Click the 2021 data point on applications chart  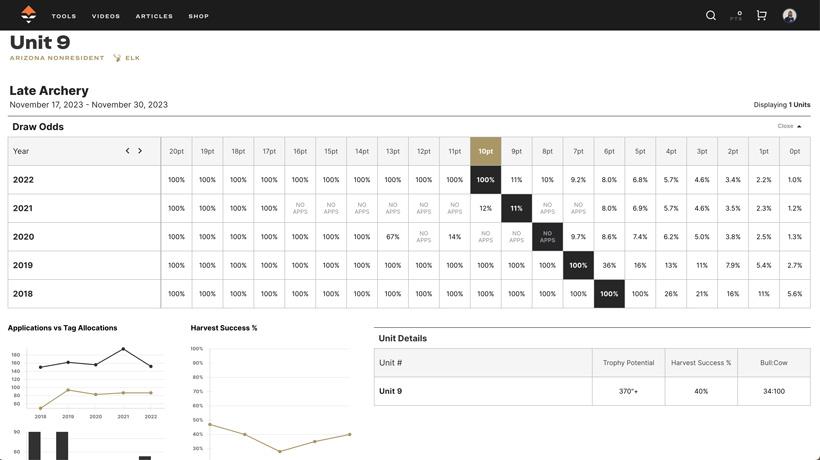(123, 349)
